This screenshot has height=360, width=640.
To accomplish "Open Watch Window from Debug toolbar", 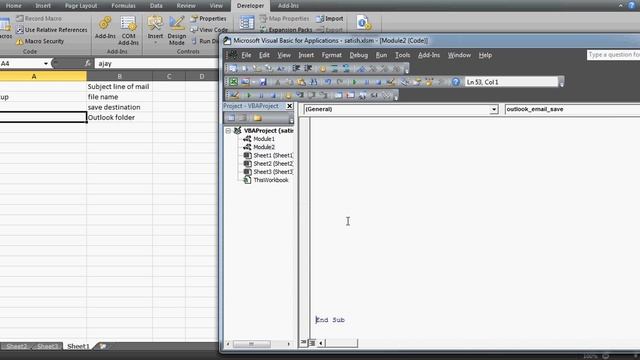I will [362, 95].
